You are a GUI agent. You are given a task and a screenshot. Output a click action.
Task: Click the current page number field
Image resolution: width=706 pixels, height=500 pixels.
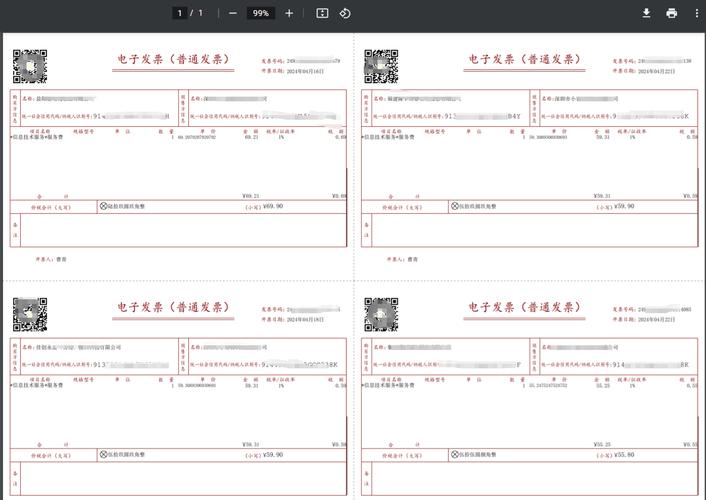tap(180, 13)
